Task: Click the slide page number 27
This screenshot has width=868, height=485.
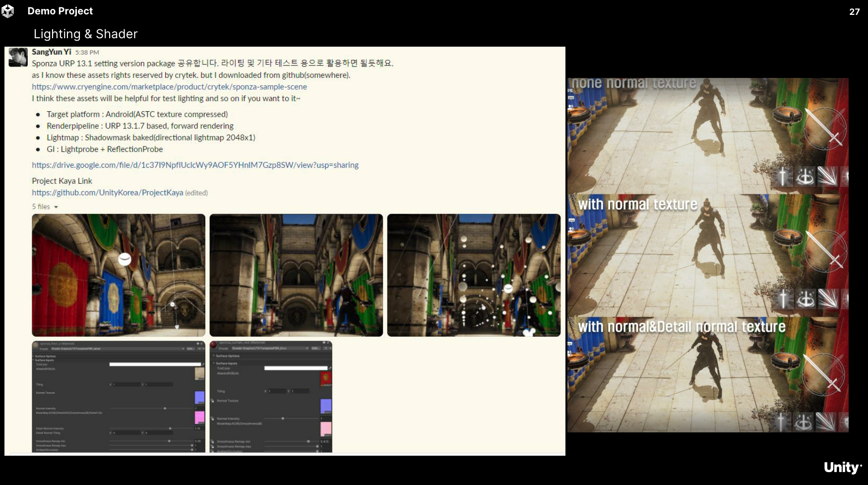Action: (854, 12)
